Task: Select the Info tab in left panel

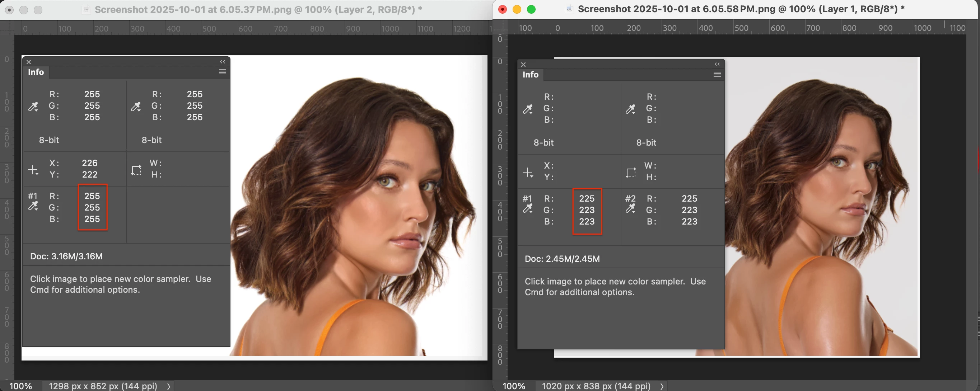Action: [36, 72]
